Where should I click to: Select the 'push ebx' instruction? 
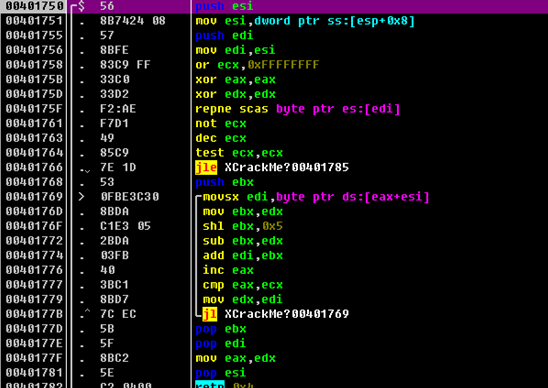tap(224, 182)
